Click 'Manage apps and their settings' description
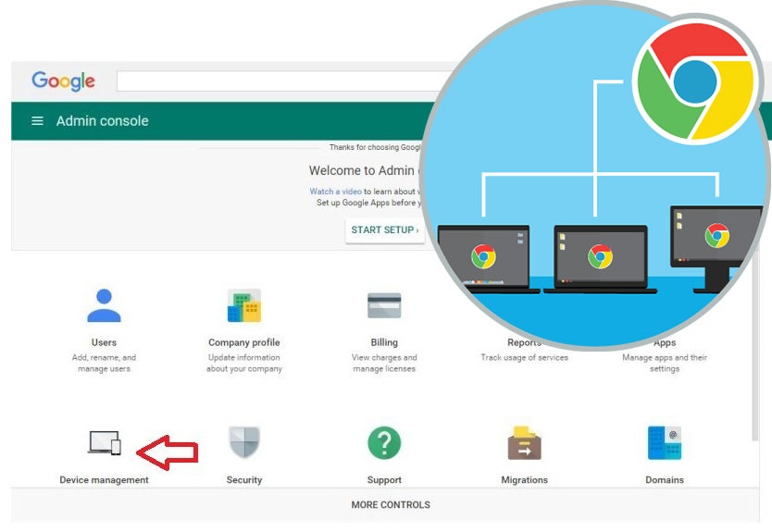Viewport: 772px width, 532px height. click(665, 364)
